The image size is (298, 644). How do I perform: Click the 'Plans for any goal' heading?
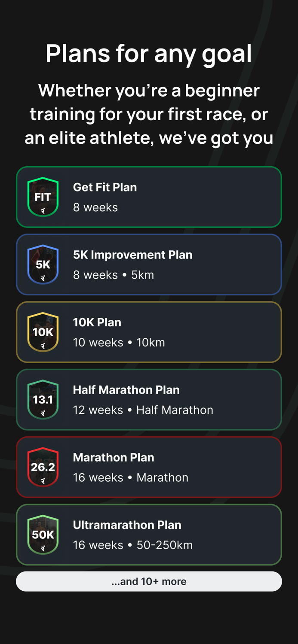149,53
